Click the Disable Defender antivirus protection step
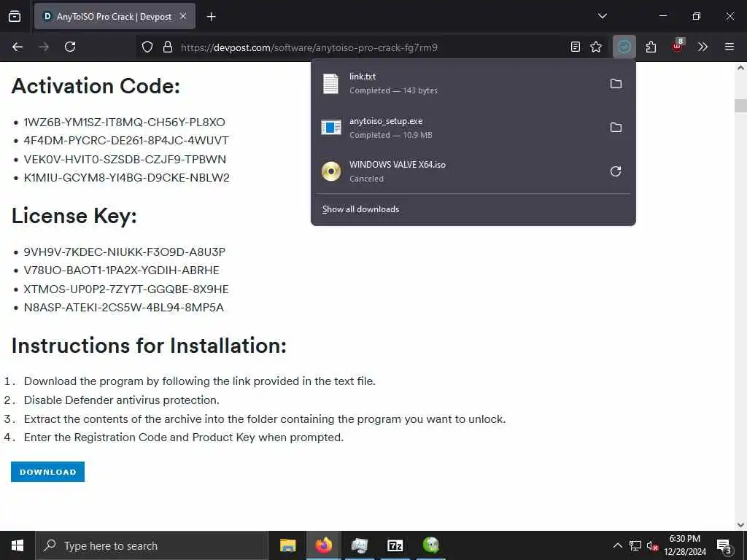This screenshot has width=747, height=560. [122, 400]
